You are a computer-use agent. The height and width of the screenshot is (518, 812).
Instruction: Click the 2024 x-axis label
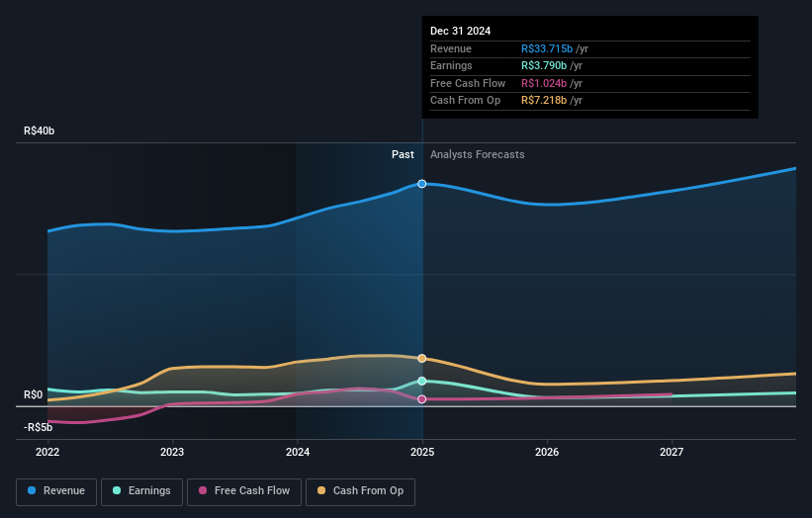[298, 452]
